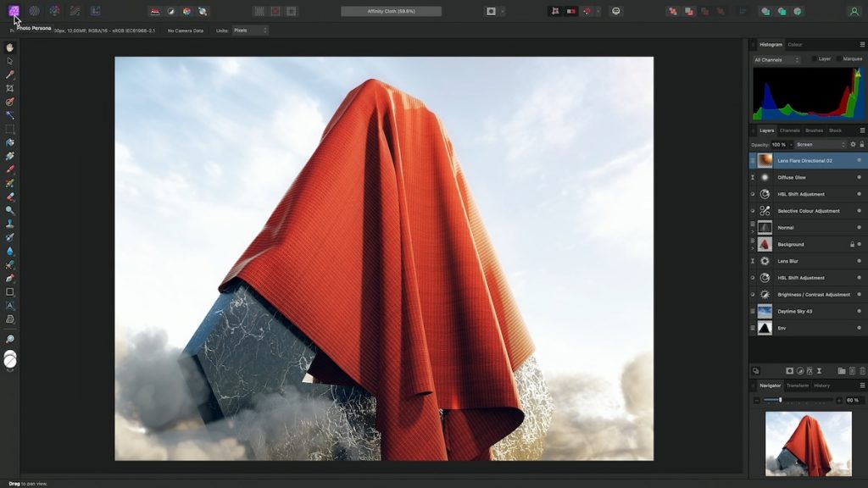The height and width of the screenshot is (488, 868).
Task: Lock the layer via padlock icon
Action: tap(861, 144)
